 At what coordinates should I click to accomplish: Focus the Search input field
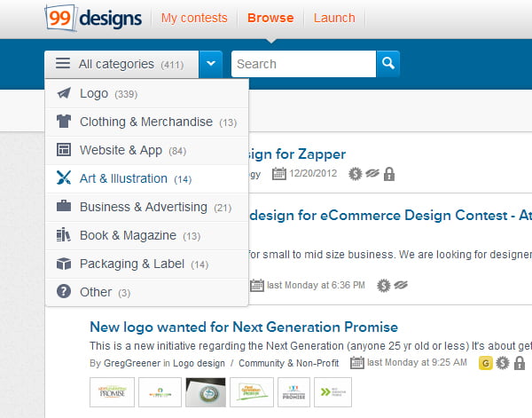pyautogui.click(x=303, y=64)
